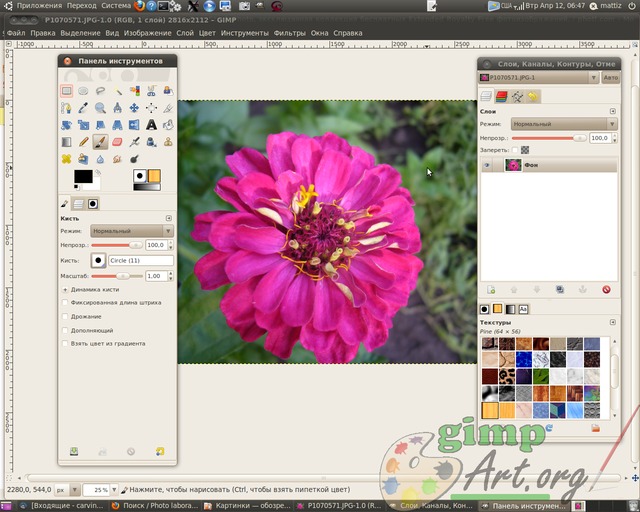This screenshot has height=512, width=640.
Task: Open 'Слои' panel configuration menu button
Action: pyautogui.click(x=613, y=111)
